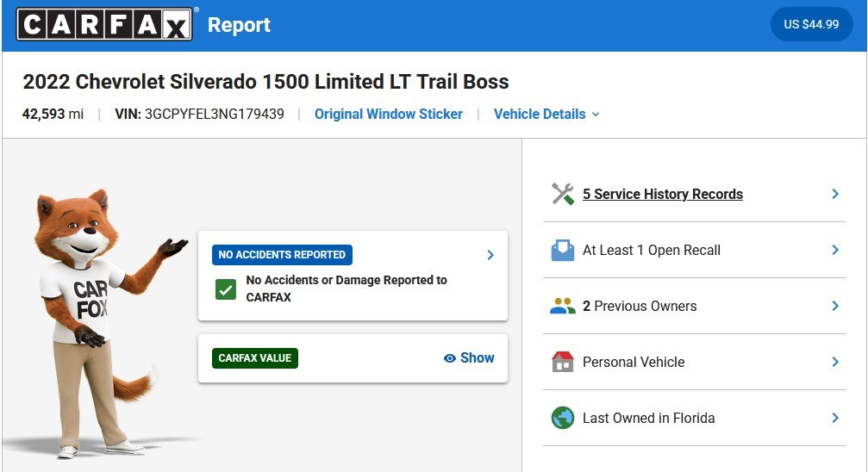Select 2 Previous Owners text
The width and height of the screenshot is (868, 472).
[640, 306]
